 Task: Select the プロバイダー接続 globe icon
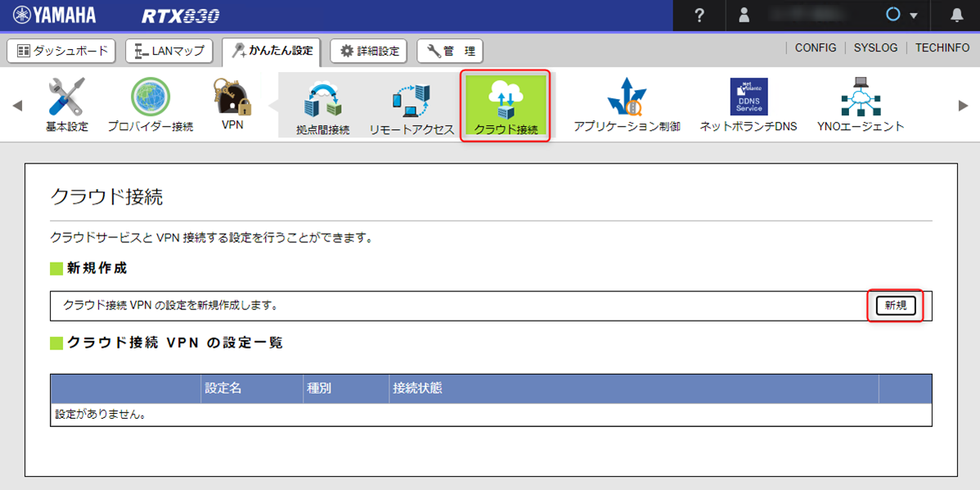(151, 98)
